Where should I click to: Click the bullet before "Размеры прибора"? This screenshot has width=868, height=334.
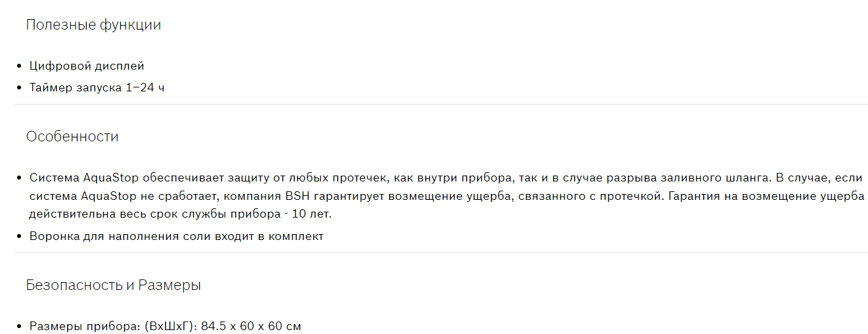(x=20, y=326)
